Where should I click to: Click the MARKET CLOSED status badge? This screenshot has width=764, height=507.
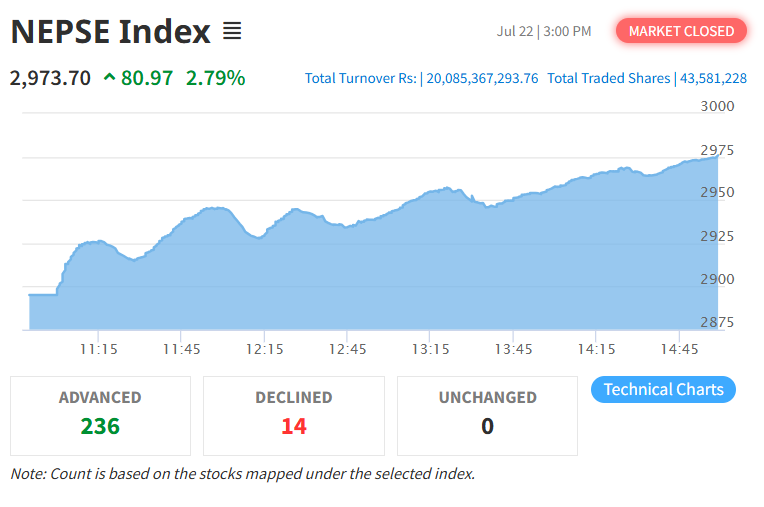tap(681, 31)
